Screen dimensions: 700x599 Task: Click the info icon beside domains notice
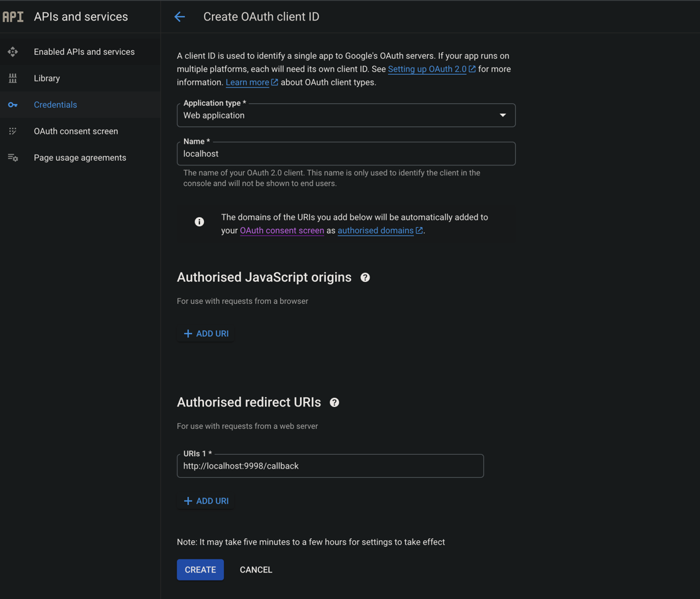[x=199, y=222]
